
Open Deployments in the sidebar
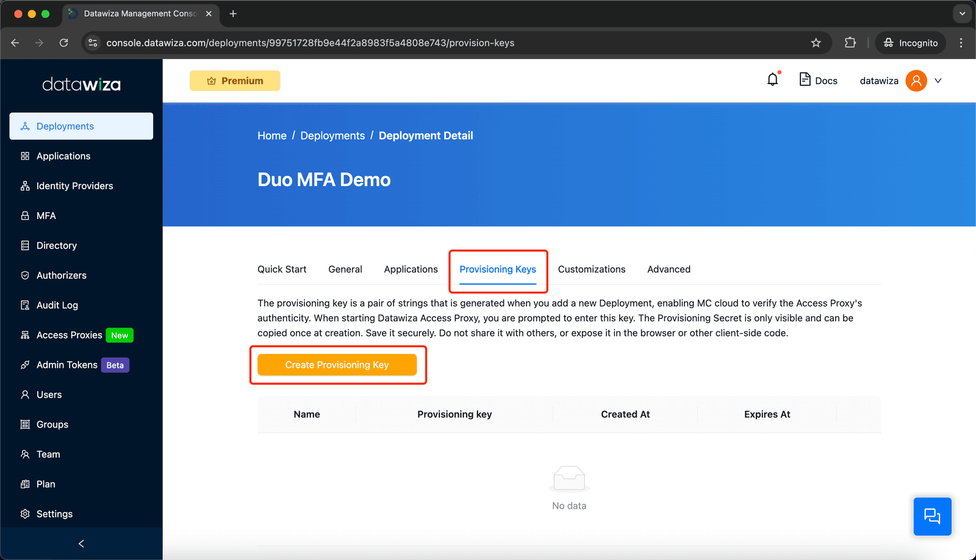pyautogui.click(x=81, y=126)
